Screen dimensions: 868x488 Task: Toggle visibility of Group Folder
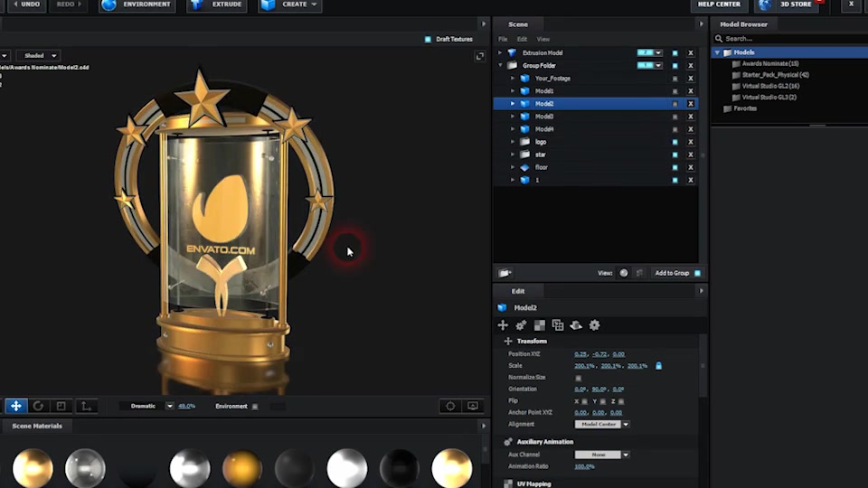pos(675,66)
